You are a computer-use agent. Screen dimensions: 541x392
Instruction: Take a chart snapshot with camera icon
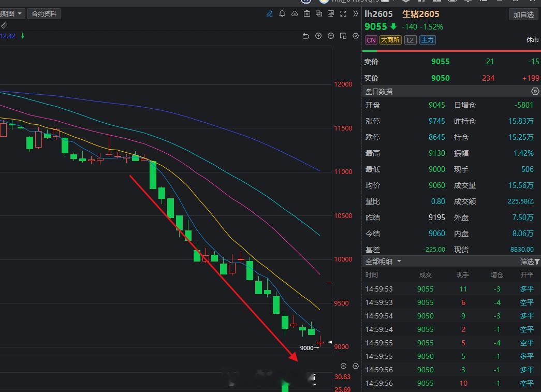(x=306, y=14)
